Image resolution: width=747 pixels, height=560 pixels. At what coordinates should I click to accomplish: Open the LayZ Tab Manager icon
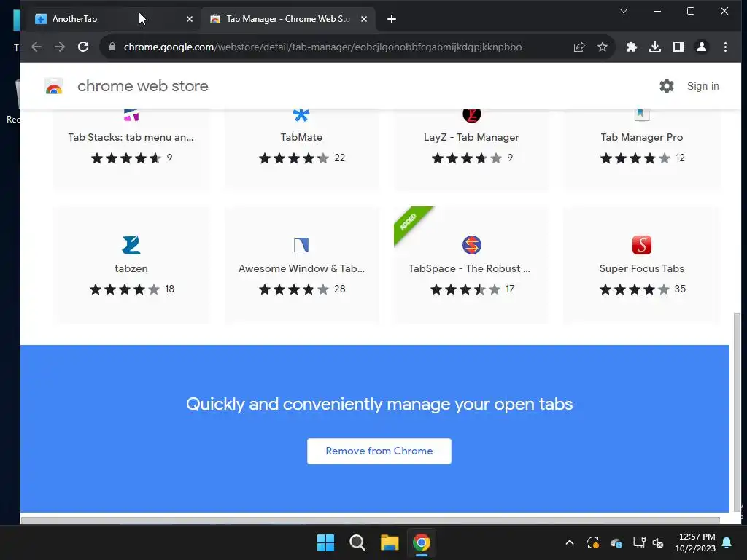tap(472, 114)
